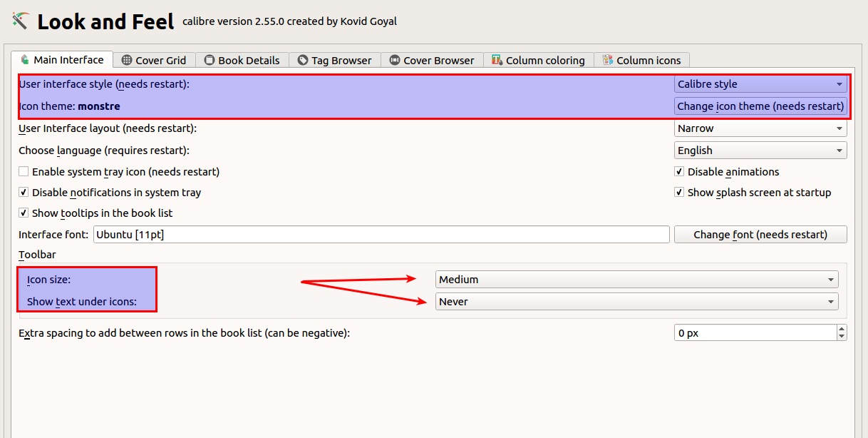Viewport: 868px width, 438px height.
Task: Toggle Show tooltips in the book list
Action: 24,213
